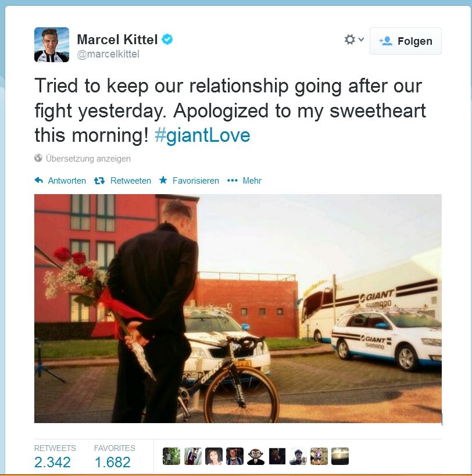Click the Antworten reply text

67,181
